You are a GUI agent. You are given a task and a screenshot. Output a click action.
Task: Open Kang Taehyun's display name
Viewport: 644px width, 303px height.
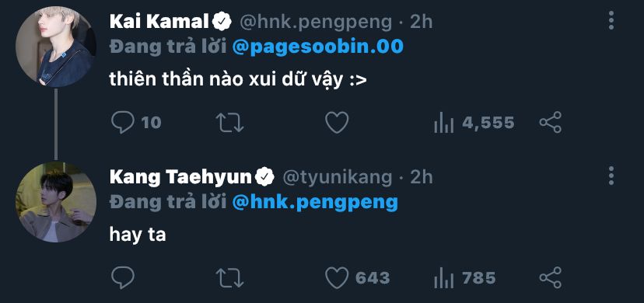coord(180,177)
